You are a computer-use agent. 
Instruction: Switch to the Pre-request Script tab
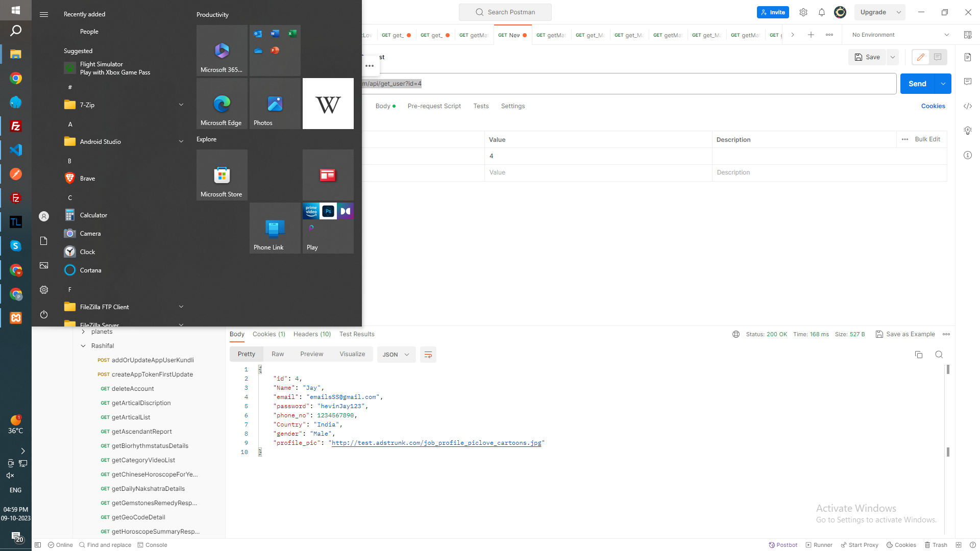click(x=434, y=106)
